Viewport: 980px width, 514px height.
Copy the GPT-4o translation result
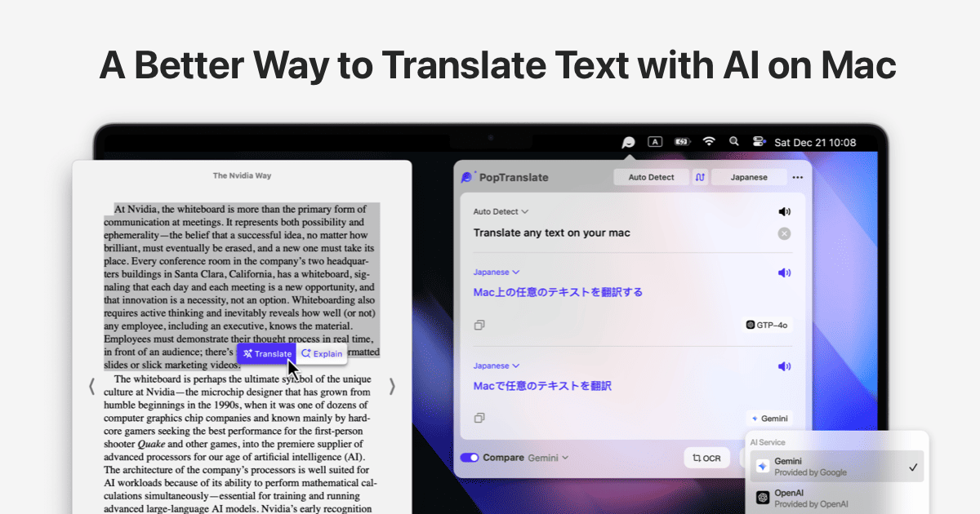click(479, 324)
